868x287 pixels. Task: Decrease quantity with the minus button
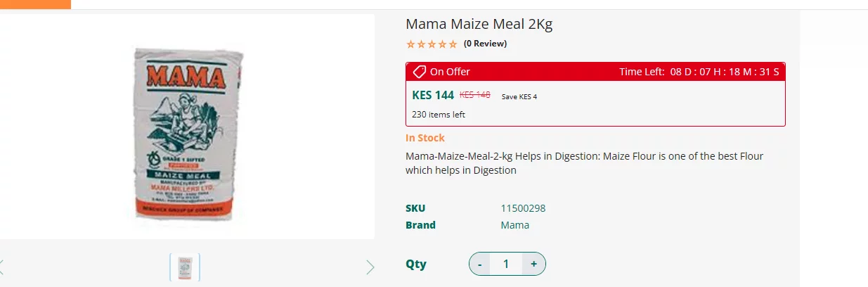pyautogui.click(x=480, y=264)
